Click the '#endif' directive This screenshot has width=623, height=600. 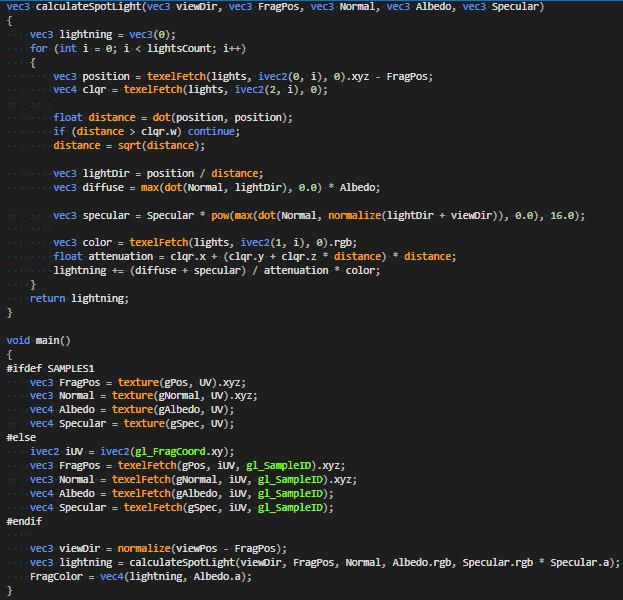pyautogui.click(x=24, y=521)
